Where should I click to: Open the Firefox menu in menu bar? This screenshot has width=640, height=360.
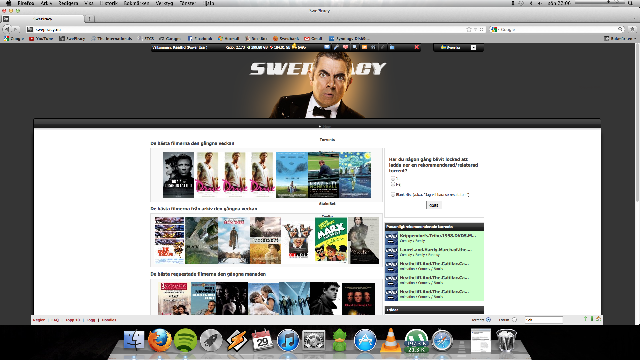click(x=25, y=3)
